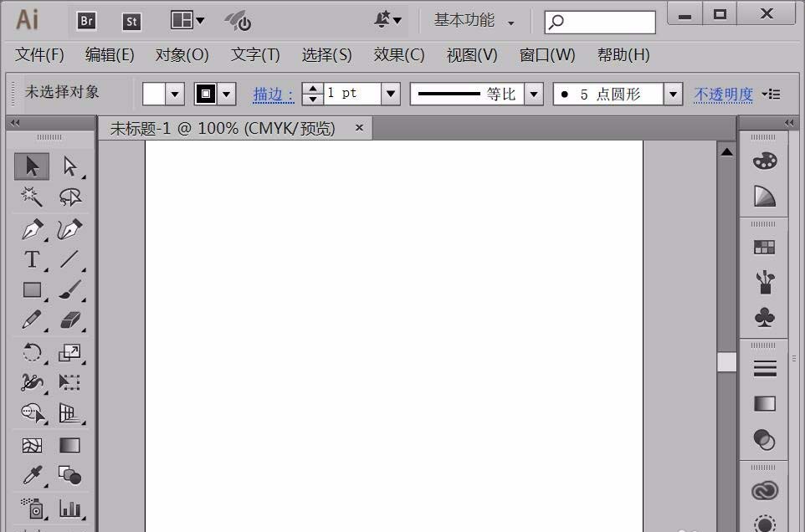Viewport: 805px width, 532px height.
Task: Open the Symbols panel club icon
Action: coord(765,317)
